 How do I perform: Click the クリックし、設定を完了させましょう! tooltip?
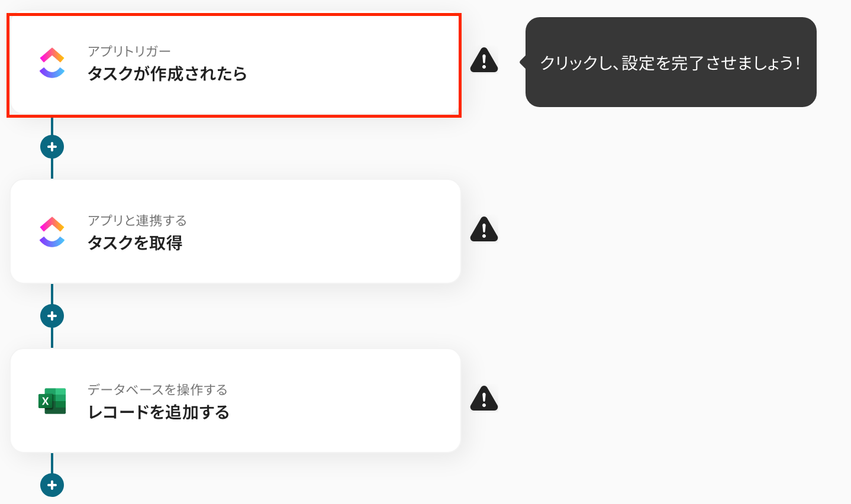671,62
